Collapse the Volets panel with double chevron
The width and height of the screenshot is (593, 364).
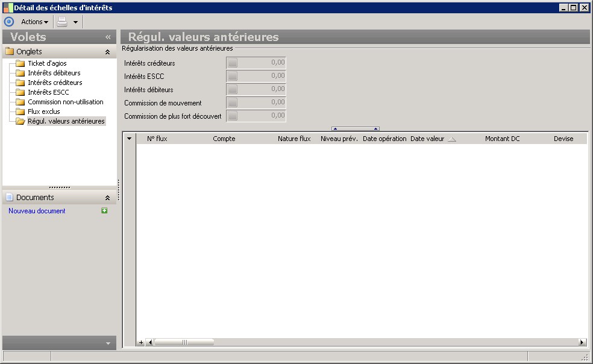[108, 37]
